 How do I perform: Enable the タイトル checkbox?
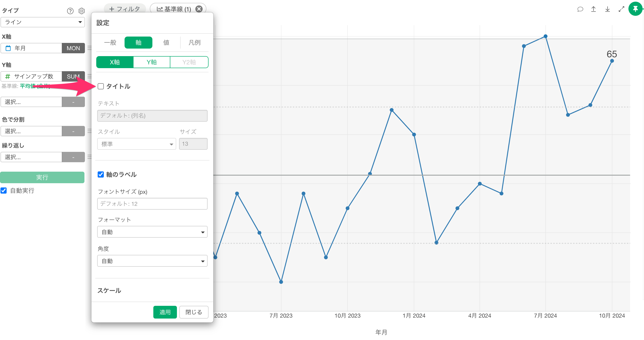click(x=101, y=87)
